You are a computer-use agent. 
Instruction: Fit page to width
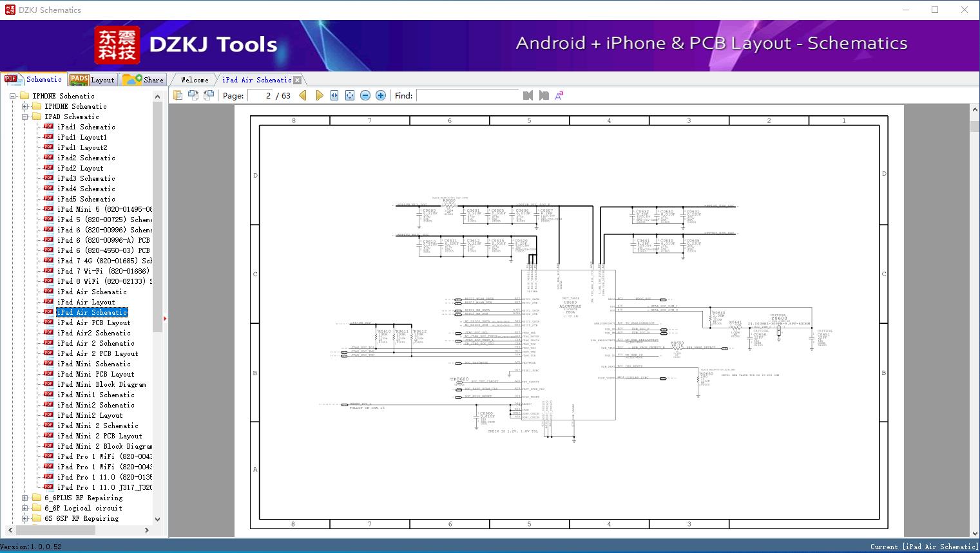[x=334, y=95]
